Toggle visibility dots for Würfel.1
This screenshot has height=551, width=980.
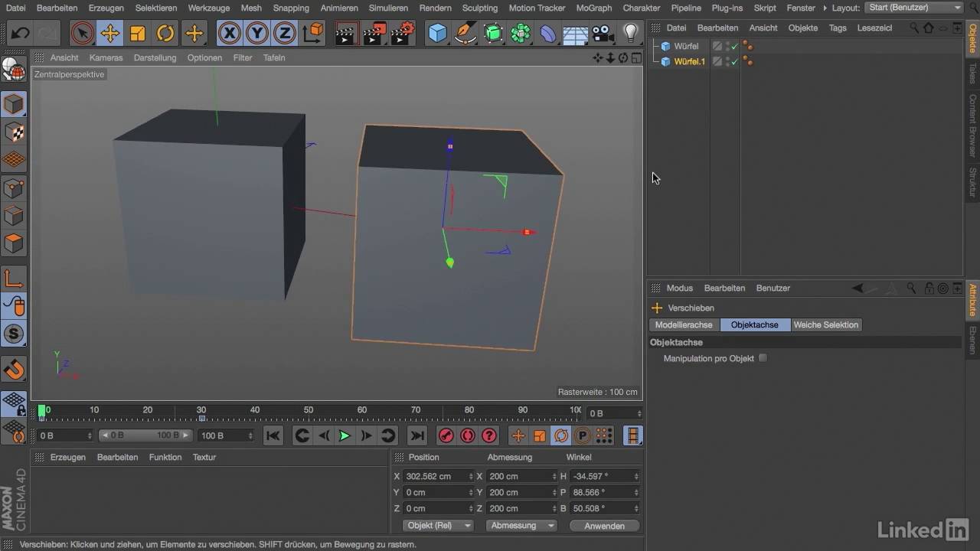click(x=727, y=61)
